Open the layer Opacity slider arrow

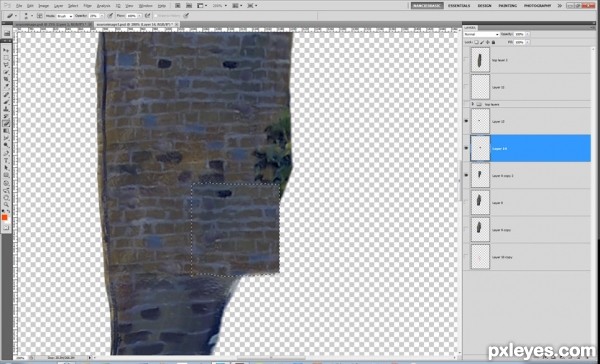tap(528, 34)
